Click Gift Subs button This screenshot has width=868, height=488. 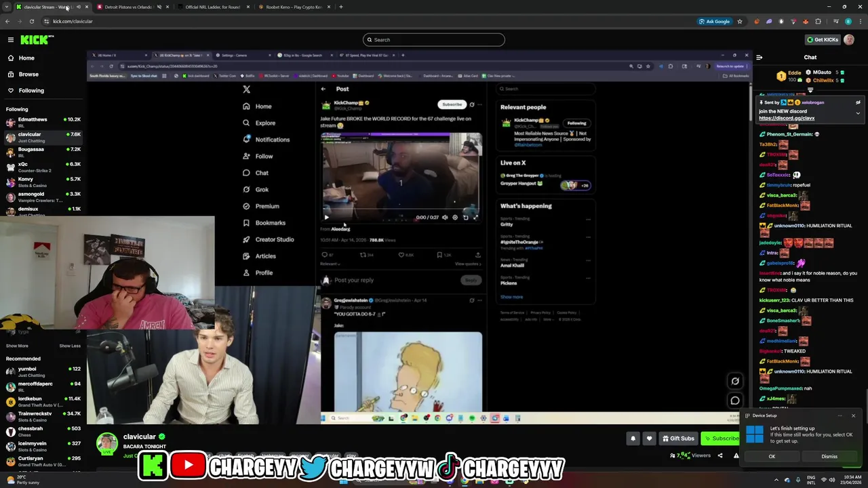tap(678, 439)
